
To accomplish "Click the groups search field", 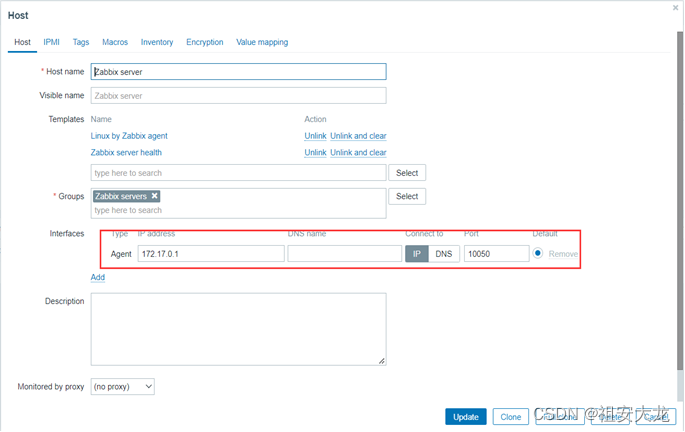I will click(x=239, y=210).
